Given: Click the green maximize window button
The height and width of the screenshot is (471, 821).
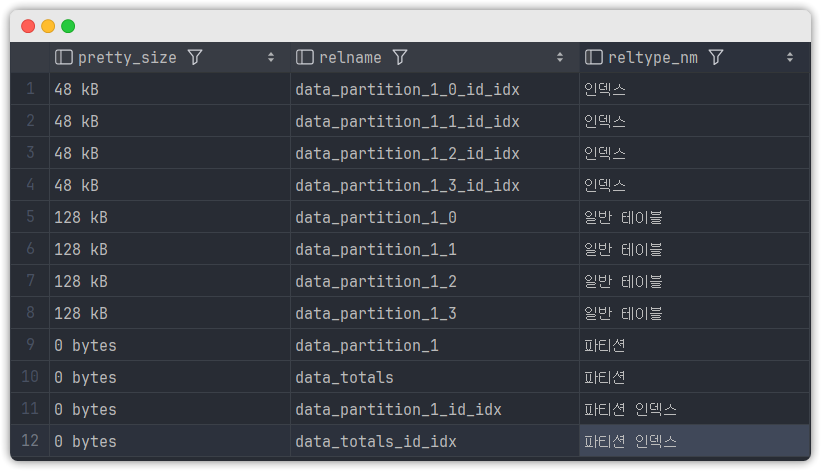Looking at the screenshot, I should point(68,26).
